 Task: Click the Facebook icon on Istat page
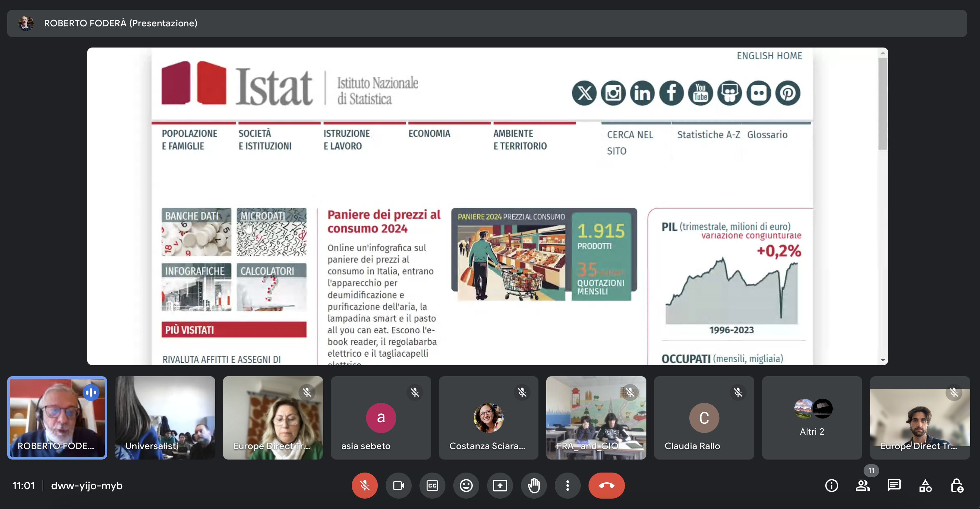click(671, 93)
